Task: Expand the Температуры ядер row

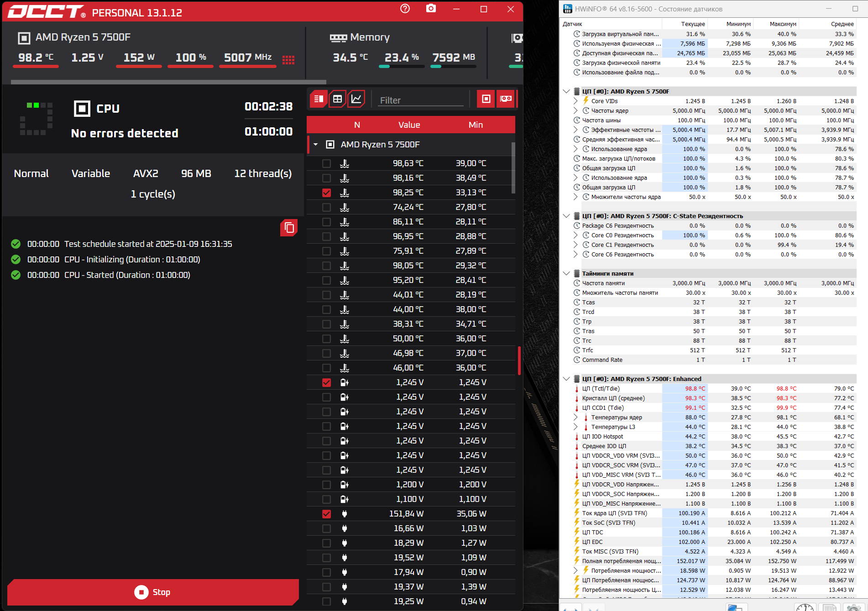Action: (x=575, y=417)
